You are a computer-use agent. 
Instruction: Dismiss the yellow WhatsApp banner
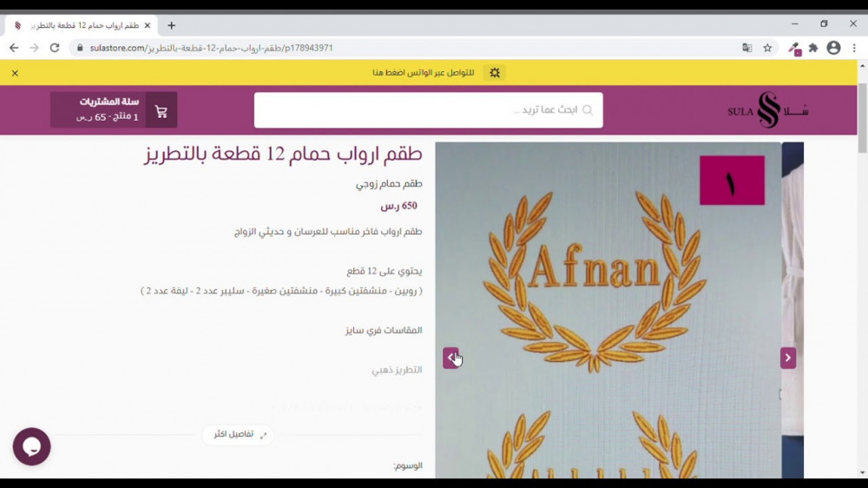click(x=15, y=73)
